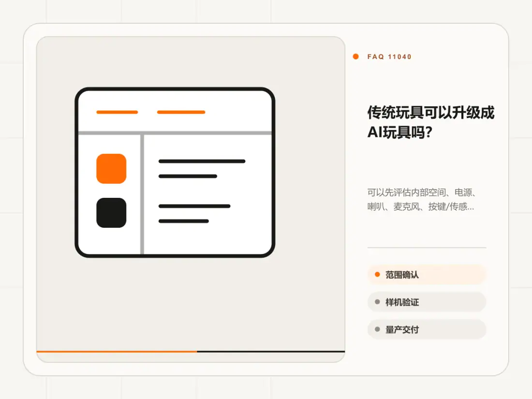Click the orange dot beside FAQ 11040
This screenshot has width=532, height=399.
(x=355, y=57)
